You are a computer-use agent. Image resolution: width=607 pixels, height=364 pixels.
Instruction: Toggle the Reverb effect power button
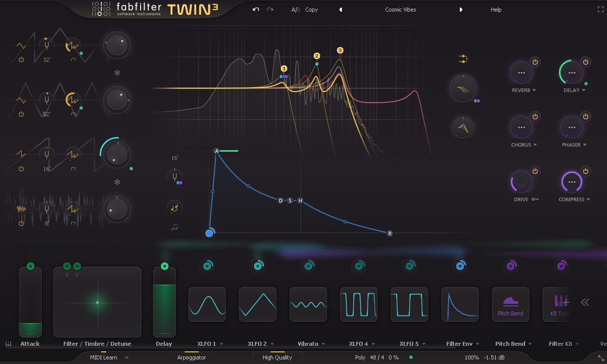pyautogui.click(x=535, y=62)
